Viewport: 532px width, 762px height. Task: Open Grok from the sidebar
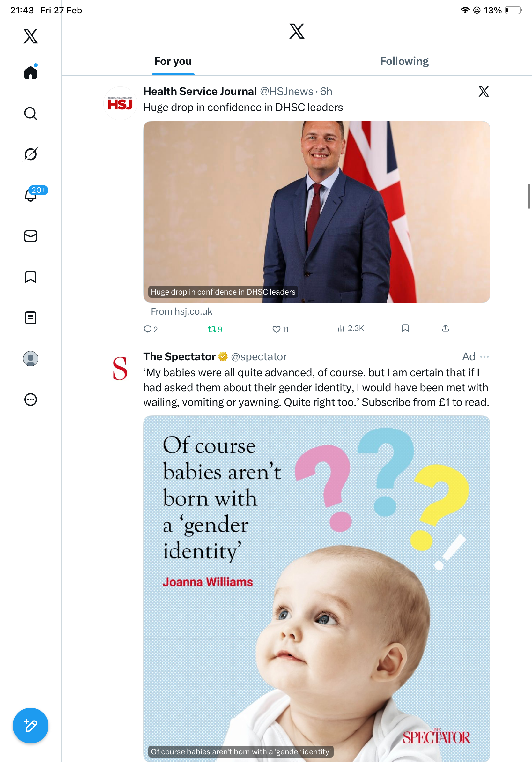coord(31,154)
